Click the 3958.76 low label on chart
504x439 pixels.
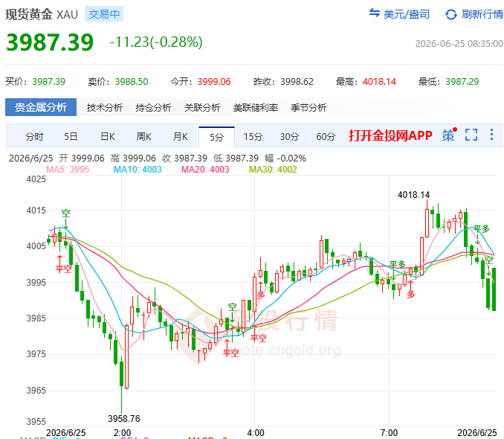tap(124, 419)
